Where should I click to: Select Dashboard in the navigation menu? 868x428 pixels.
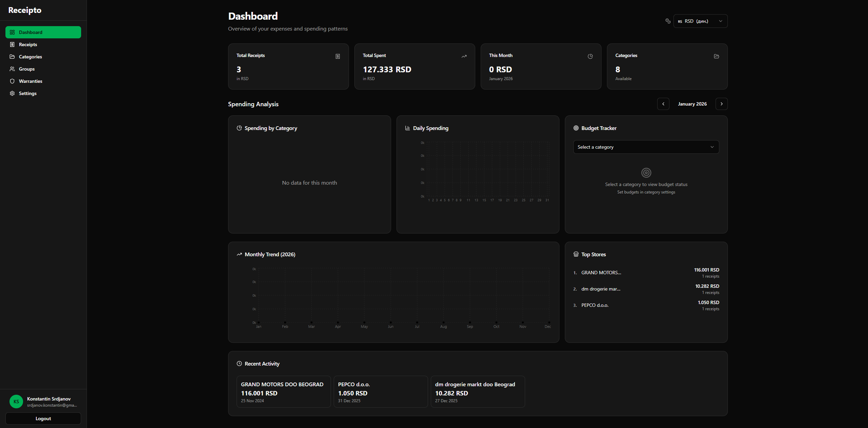tap(30, 32)
